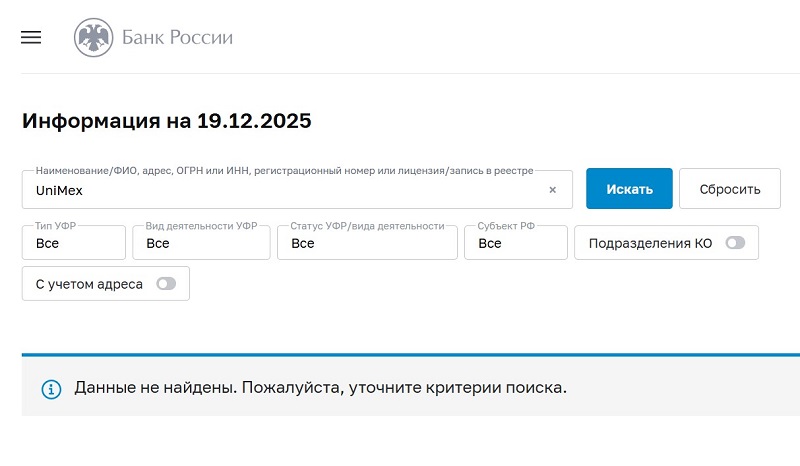The width and height of the screenshot is (800, 466).
Task: Select the Субъект РФ dropdown
Action: (516, 243)
